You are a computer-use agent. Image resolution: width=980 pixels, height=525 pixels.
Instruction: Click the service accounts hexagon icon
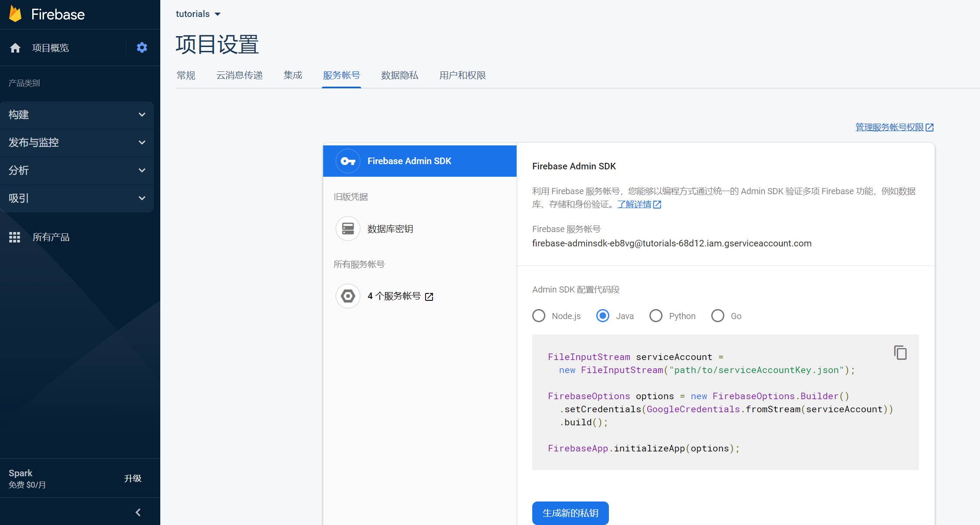pos(348,296)
